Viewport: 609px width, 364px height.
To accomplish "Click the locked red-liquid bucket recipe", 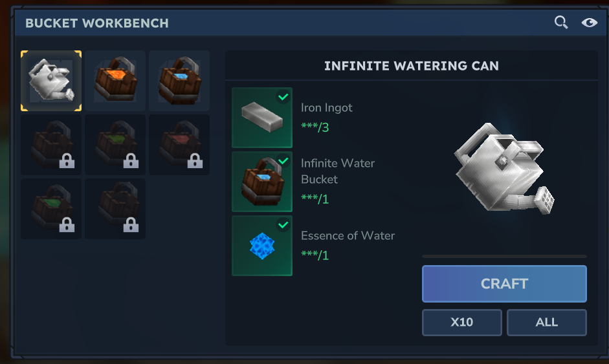I will point(179,145).
